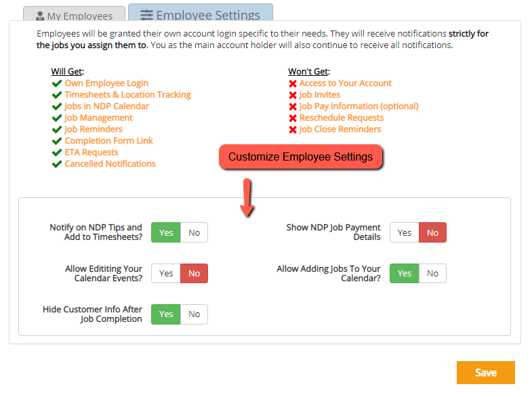
Task: Click 'Job Close Reminders' text
Action: click(340, 129)
